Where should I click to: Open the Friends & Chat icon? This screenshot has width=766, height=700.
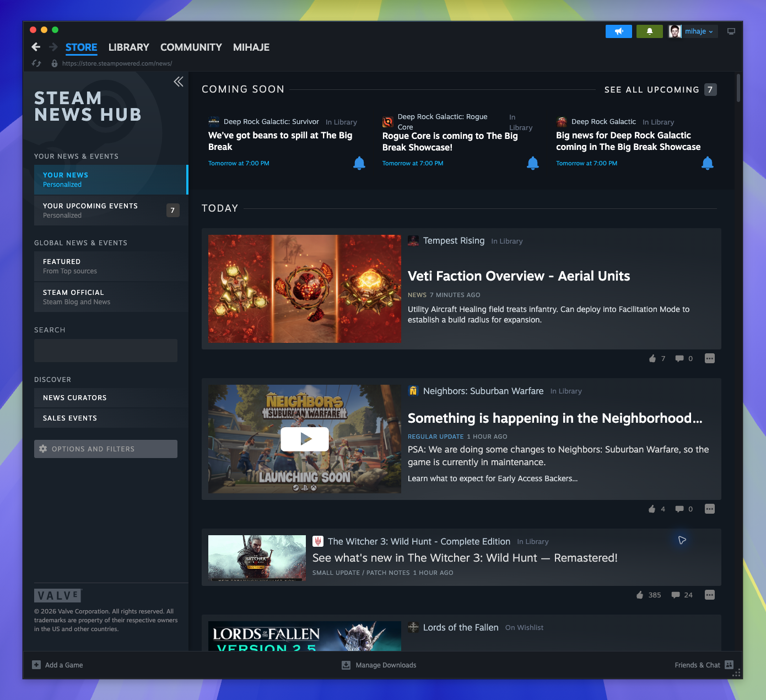[729, 665]
